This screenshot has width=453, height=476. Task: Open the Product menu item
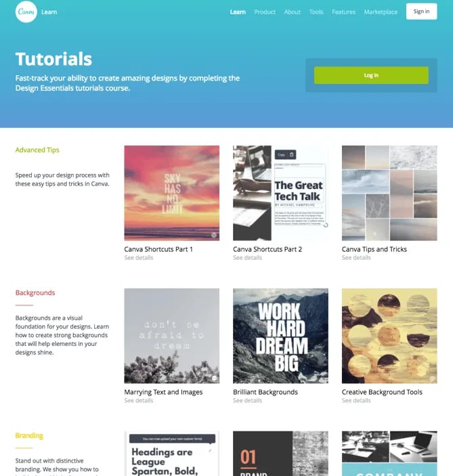pos(265,12)
